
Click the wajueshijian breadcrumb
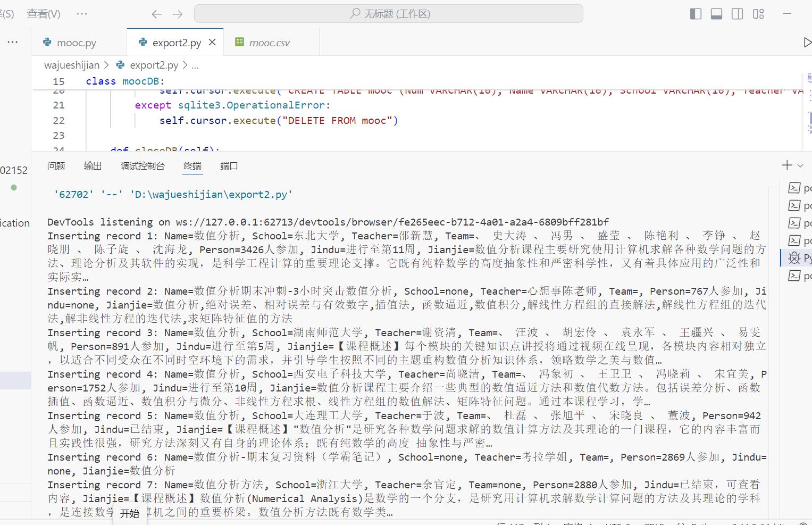click(72, 65)
